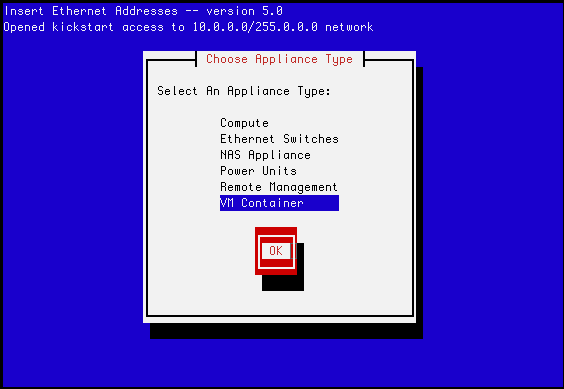Click the word kickstart in status line
The width and height of the screenshot is (564, 389).
pos(83,27)
